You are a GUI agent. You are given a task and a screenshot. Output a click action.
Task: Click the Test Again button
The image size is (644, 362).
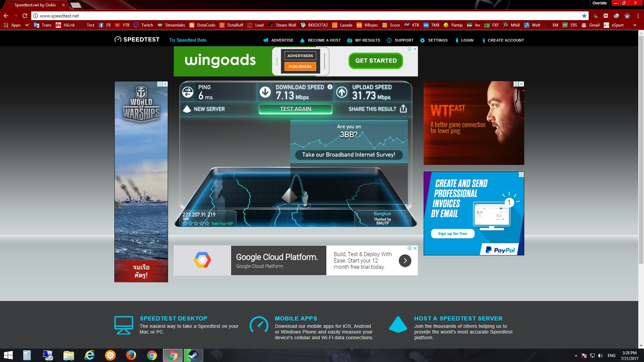pos(296,109)
